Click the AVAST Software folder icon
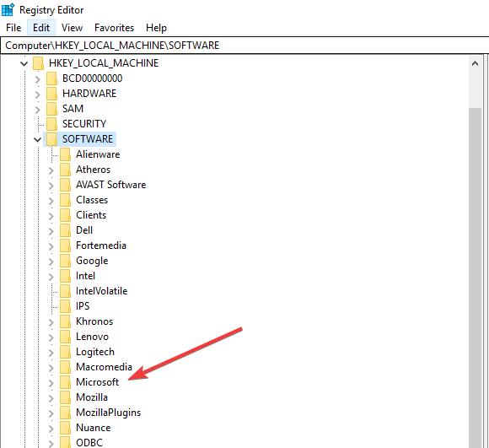Screen dimensions: 489x448 coord(65,185)
